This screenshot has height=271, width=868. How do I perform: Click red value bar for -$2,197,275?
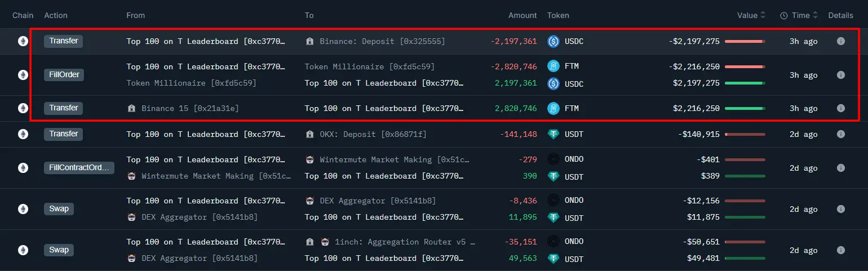744,41
